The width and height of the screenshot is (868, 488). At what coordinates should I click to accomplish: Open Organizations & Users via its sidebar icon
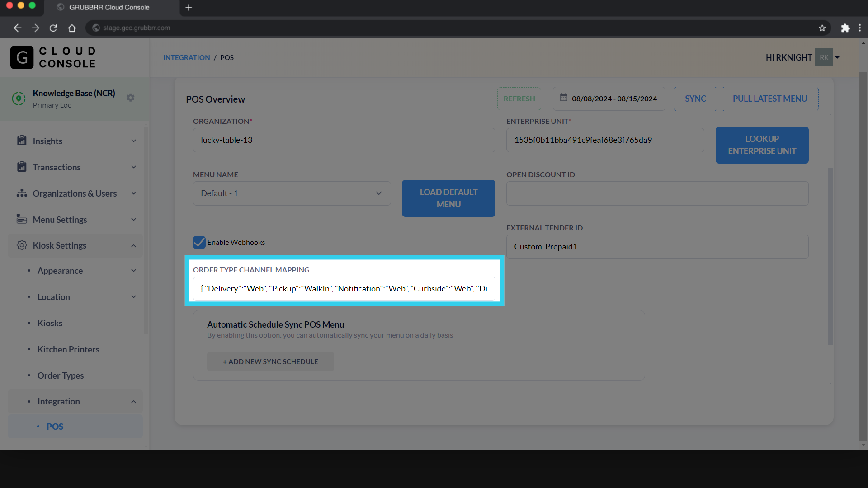click(22, 193)
